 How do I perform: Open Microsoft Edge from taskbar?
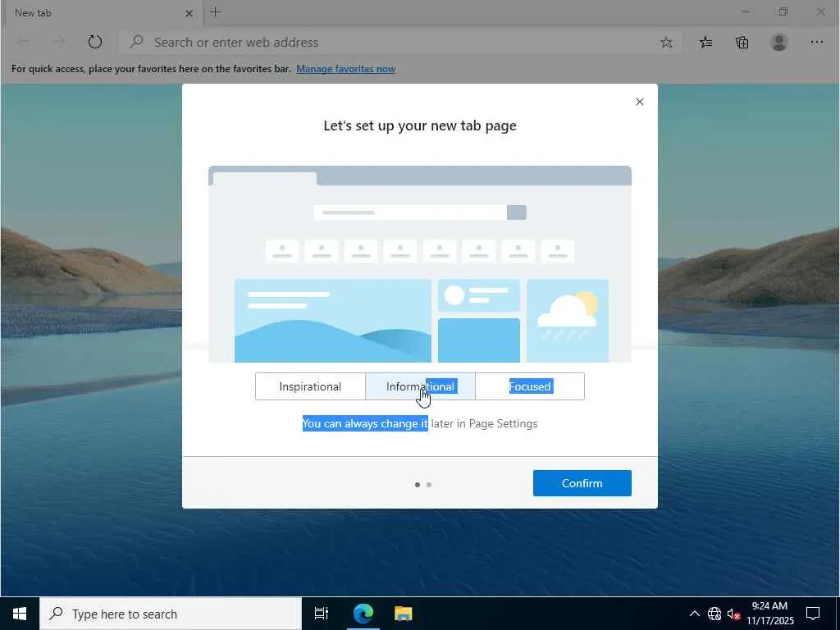click(363, 614)
